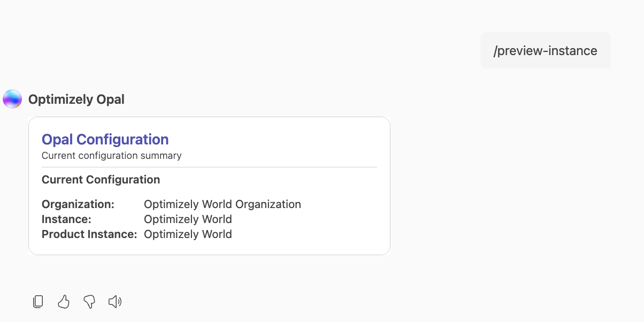Read the response aloud with speaker icon
Screen dimensions: 644x322
(x=114, y=301)
